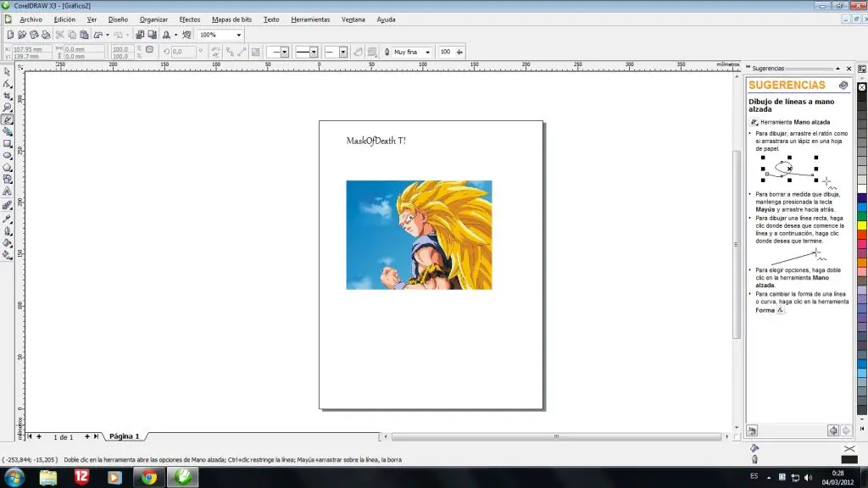Select the no-color X swatch in palette
Image resolution: width=868 pixels, height=488 pixels.
tap(862, 86)
